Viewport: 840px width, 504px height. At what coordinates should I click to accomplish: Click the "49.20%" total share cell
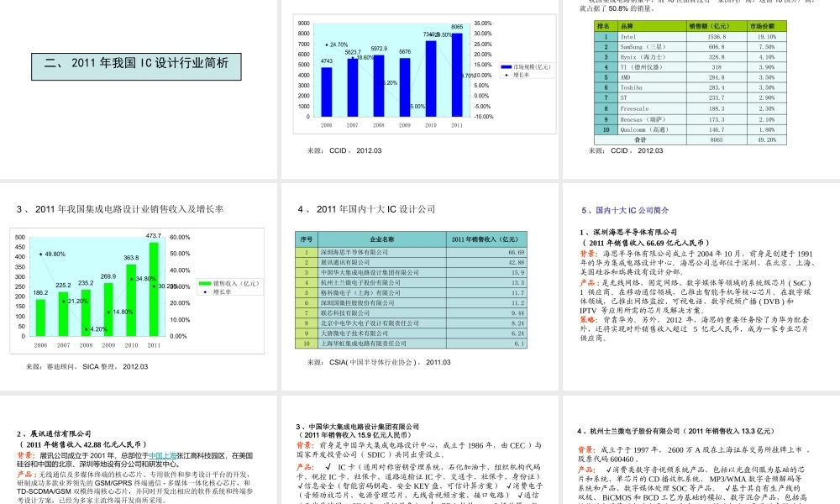click(767, 139)
